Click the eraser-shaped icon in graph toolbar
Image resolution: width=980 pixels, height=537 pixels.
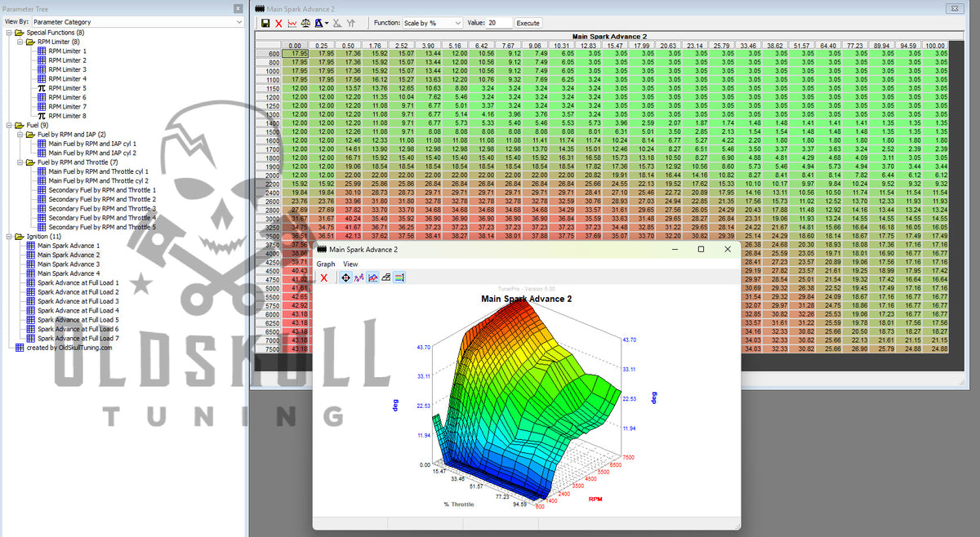(x=385, y=277)
